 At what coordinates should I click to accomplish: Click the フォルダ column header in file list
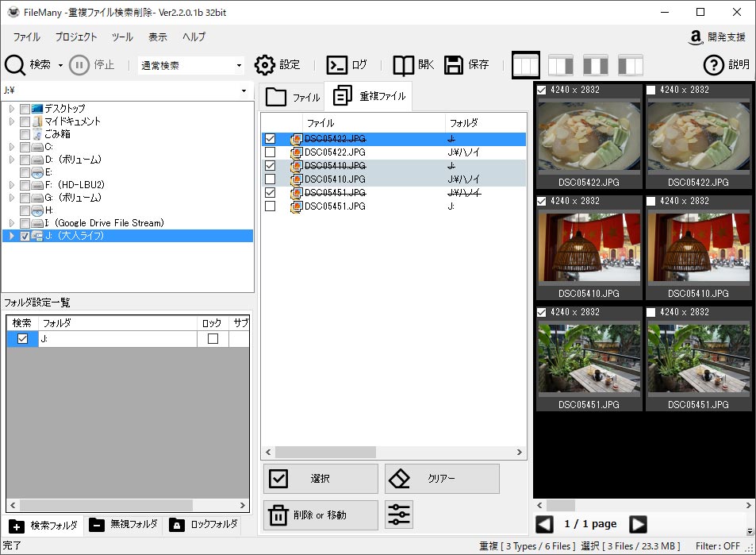[485, 123]
